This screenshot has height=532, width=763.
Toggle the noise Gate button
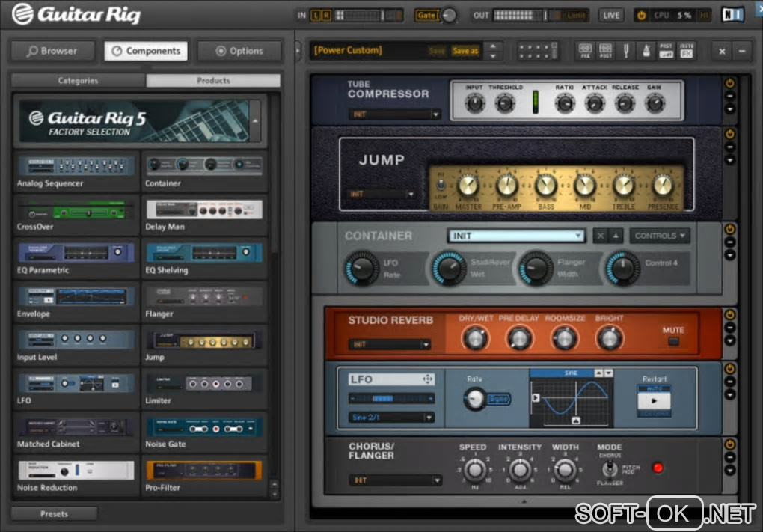pos(426,16)
